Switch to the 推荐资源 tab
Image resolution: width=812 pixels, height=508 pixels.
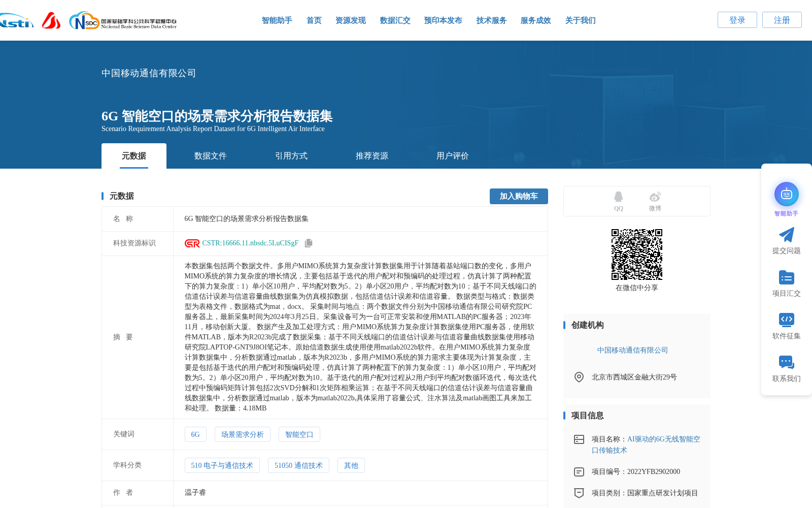point(372,156)
